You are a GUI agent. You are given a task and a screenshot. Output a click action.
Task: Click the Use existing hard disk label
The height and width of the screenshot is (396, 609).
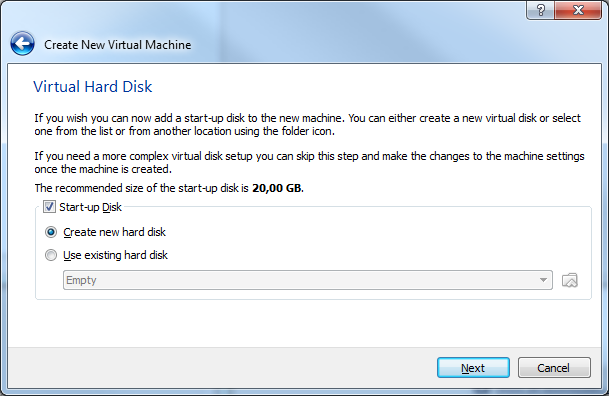[x=115, y=255]
